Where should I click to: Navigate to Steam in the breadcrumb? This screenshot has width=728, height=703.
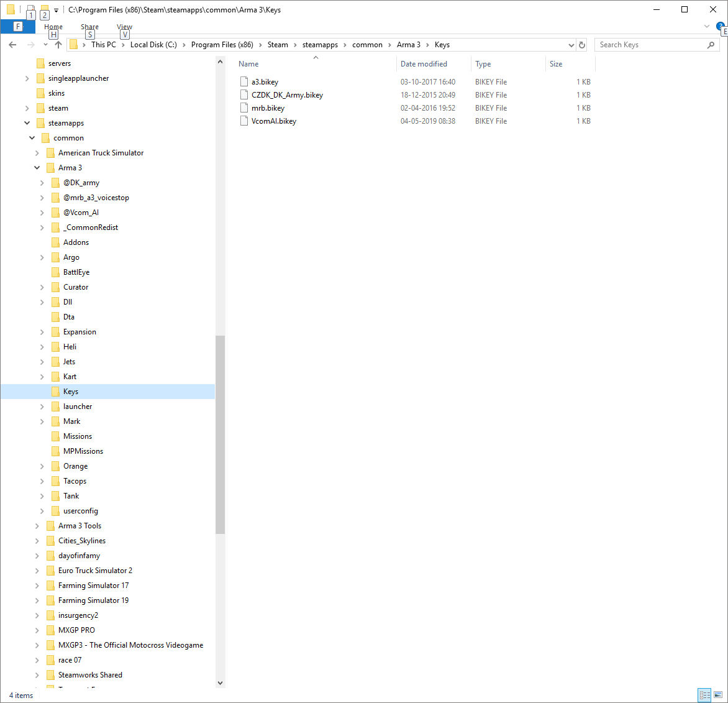coord(278,45)
